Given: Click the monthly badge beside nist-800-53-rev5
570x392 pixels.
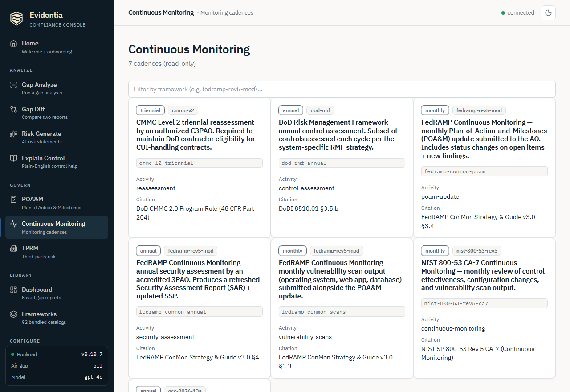Looking at the screenshot, I should tap(435, 251).
